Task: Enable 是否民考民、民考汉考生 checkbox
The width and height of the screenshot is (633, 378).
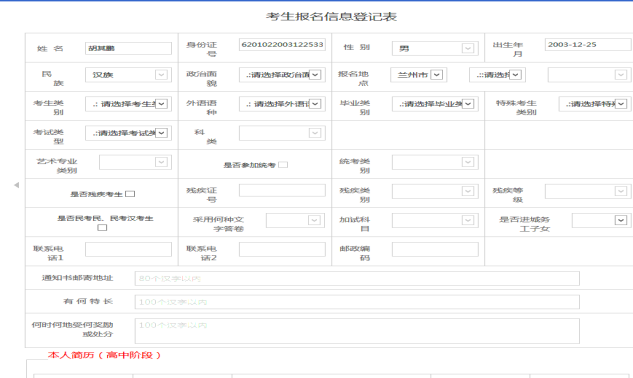Action: click(x=103, y=228)
